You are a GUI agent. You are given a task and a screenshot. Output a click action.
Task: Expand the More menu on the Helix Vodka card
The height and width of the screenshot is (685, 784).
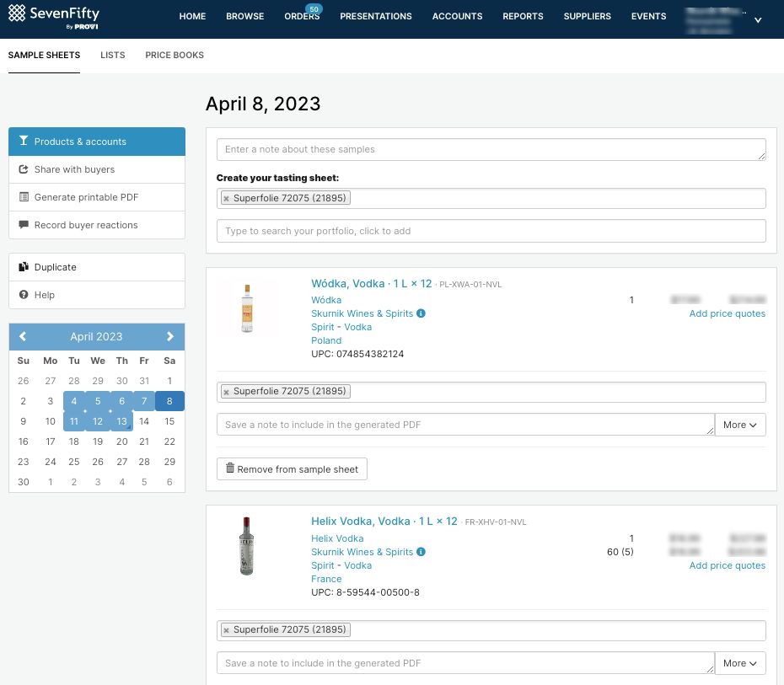739,663
